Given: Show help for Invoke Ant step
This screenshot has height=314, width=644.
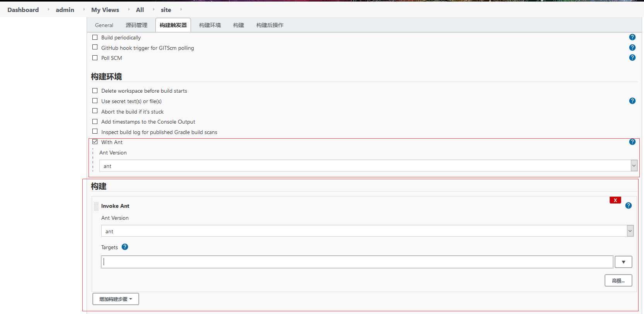Looking at the screenshot, I should [629, 205].
